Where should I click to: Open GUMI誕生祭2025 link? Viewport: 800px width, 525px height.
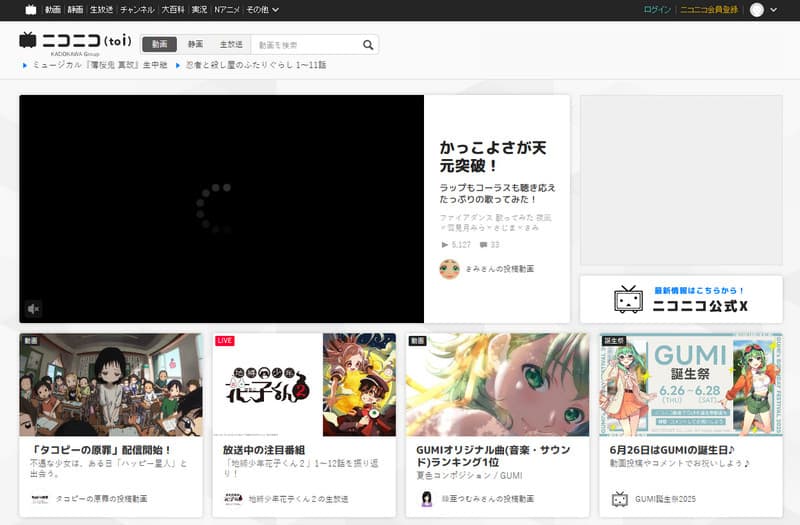[x=665, y=498]
